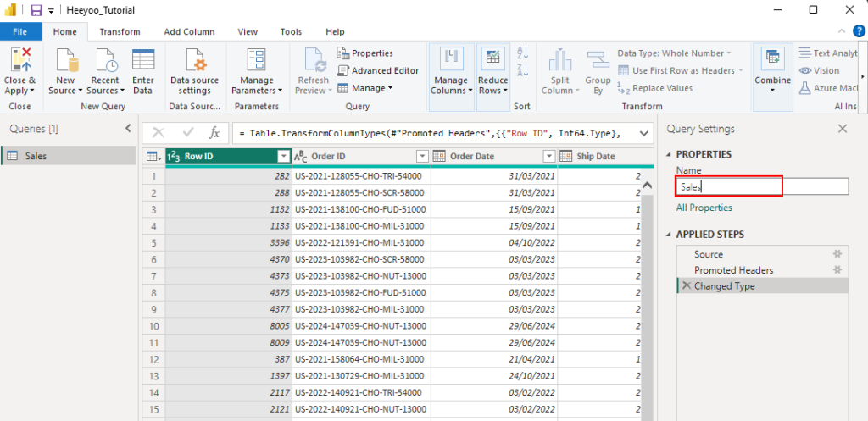Open Order Date column filter dropdown
This screenshot has width=868, height=421.
(x=549, y=157)
